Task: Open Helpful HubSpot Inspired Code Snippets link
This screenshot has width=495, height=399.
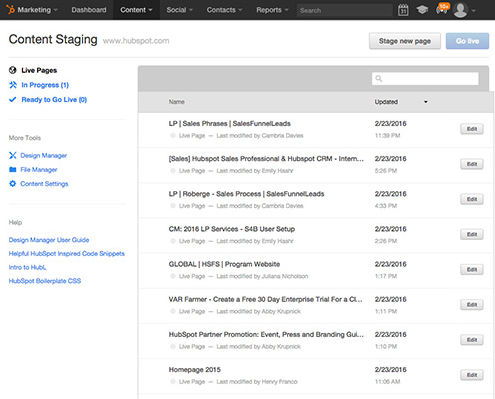Action: click(67, 253)
